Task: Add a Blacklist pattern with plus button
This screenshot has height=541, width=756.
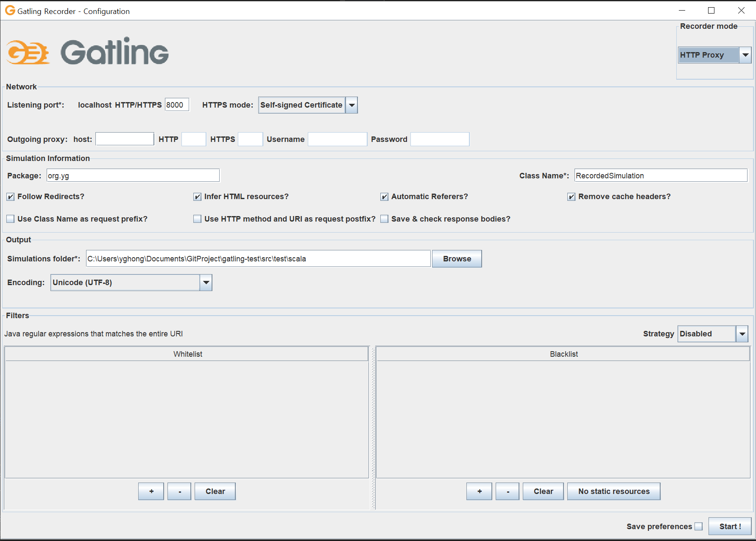Action: [x=480, y=491]
